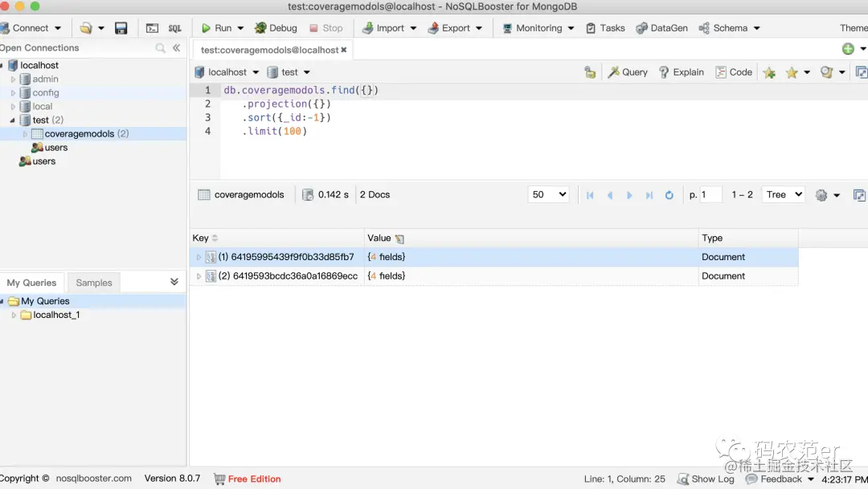The width and height of the screenshot is (868, 489).
Task: Click the Show Log button
Action: pyautogui.click(x=706, y=479)
